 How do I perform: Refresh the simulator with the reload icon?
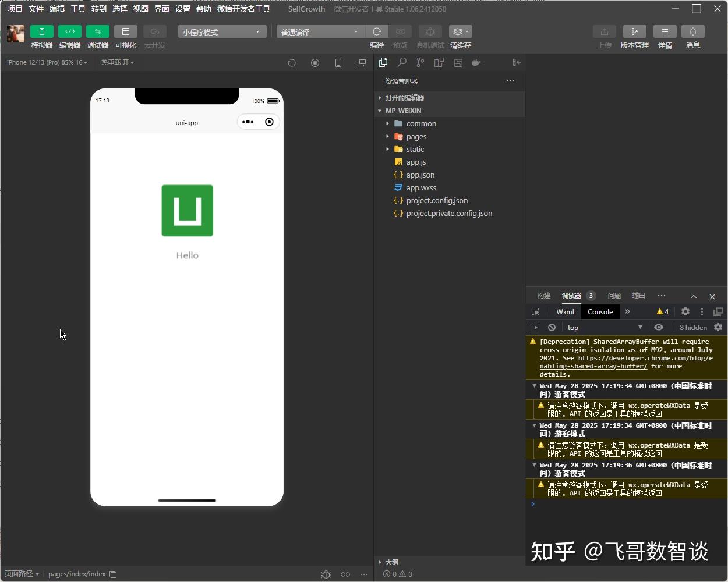[292, 62]
